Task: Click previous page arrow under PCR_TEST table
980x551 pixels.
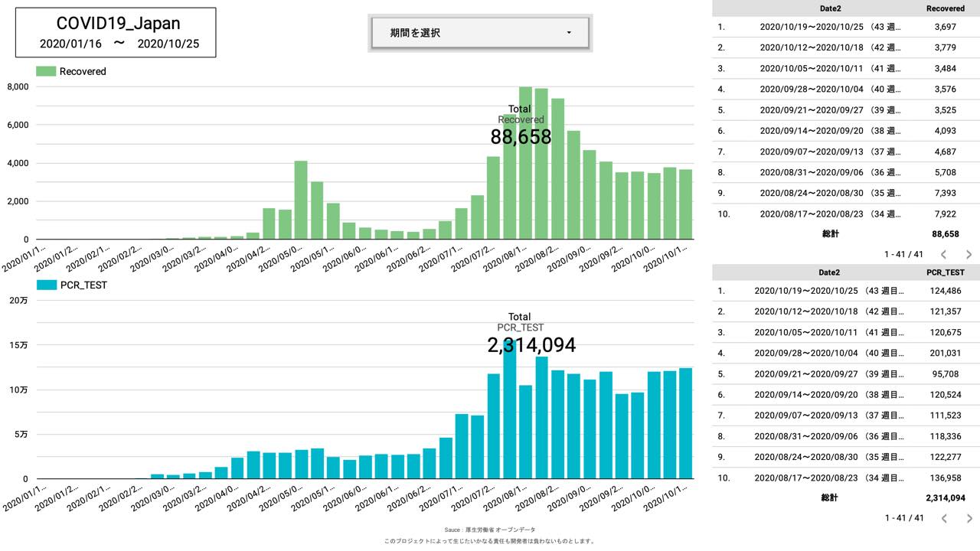Action: tap(943, 518)
